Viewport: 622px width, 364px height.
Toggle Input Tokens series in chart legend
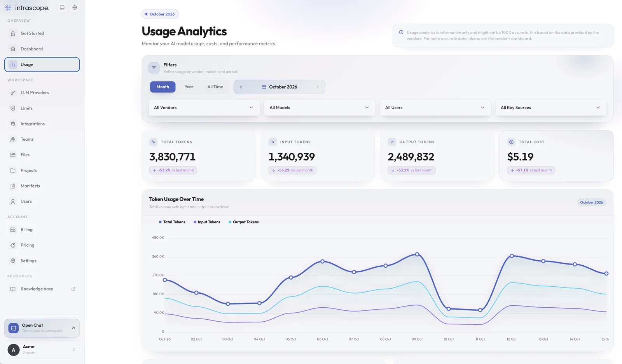pyautogui.click(x=207, y=222)
